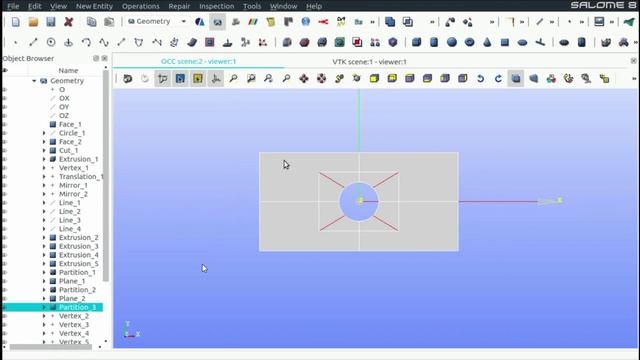Toggle the pressed graduated-view button in viewer
Screen dimensions: 640x360
pyautogui.click(x=516, y=78)
